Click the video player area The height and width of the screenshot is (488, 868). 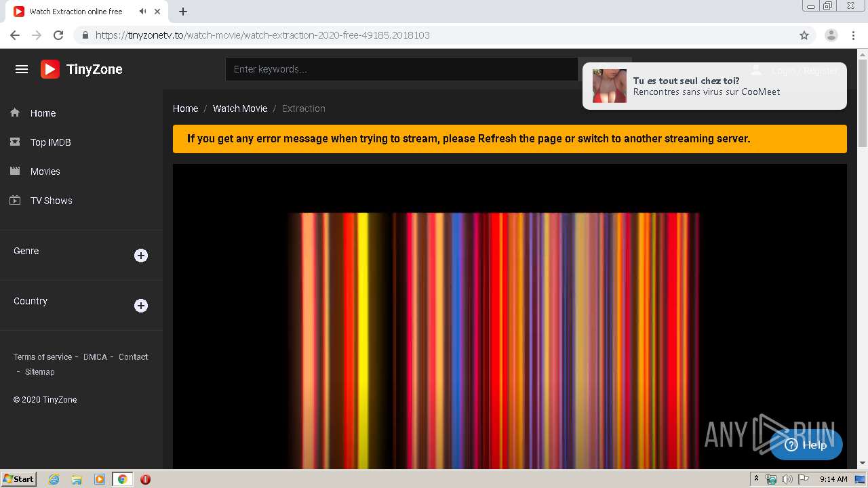(x=509, y=316)
